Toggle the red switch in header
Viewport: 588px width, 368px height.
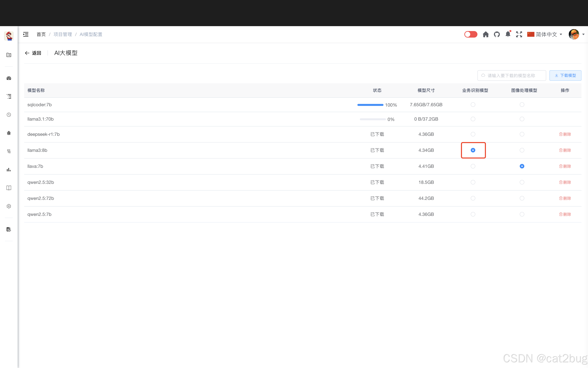tap(471, 34)
